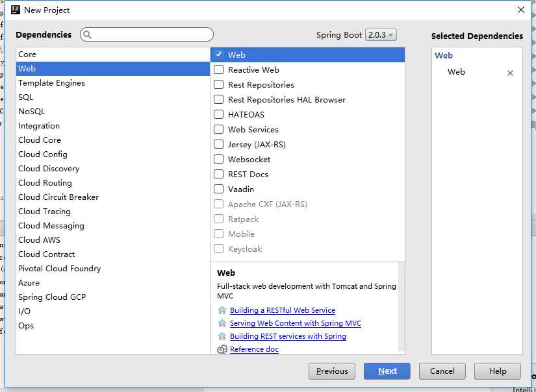Enable the HATEOAS dependency
The width and height of the screenshot is (536, 392).
pos(219,114)
